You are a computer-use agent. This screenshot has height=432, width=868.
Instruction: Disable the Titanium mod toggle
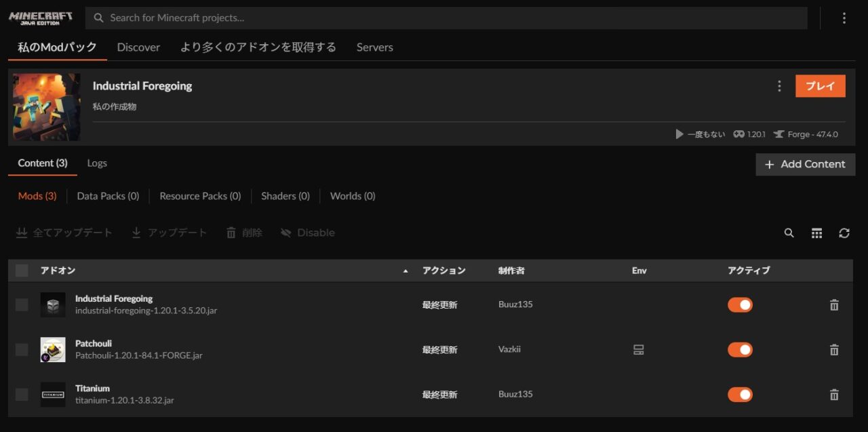740,395
